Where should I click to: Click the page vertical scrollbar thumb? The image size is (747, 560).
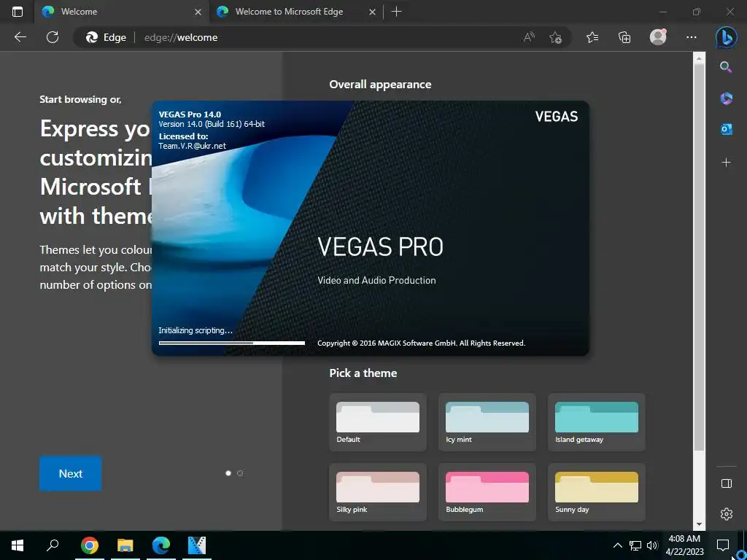[x=699, y=257]
